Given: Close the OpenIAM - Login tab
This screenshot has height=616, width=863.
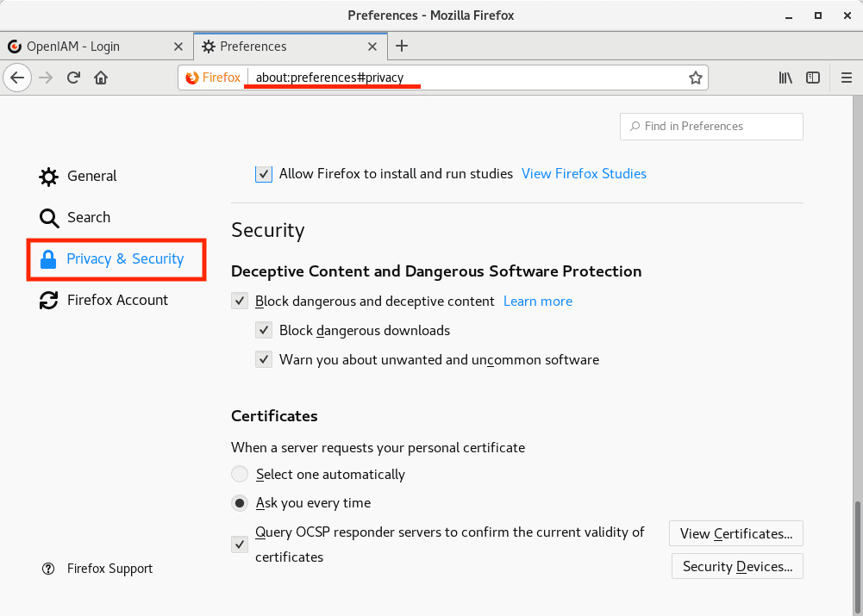Looking at the screenshot, I should (x=178, y=47).
